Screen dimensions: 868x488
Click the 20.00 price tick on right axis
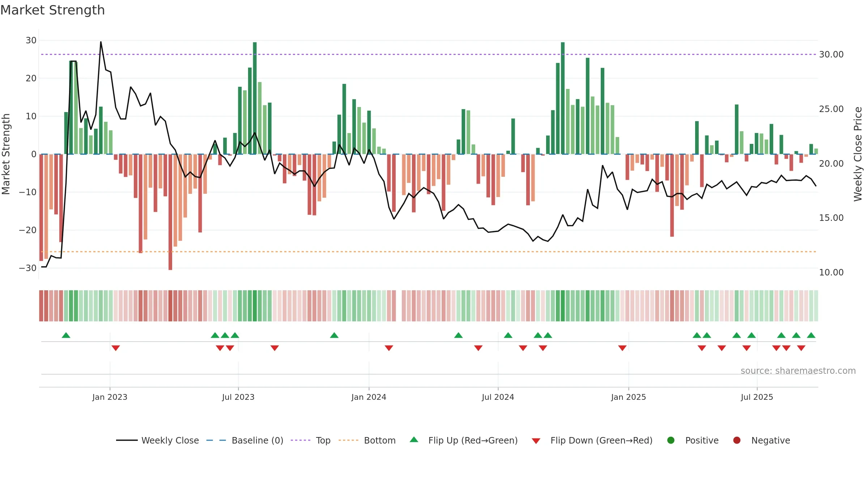[831, 164]
